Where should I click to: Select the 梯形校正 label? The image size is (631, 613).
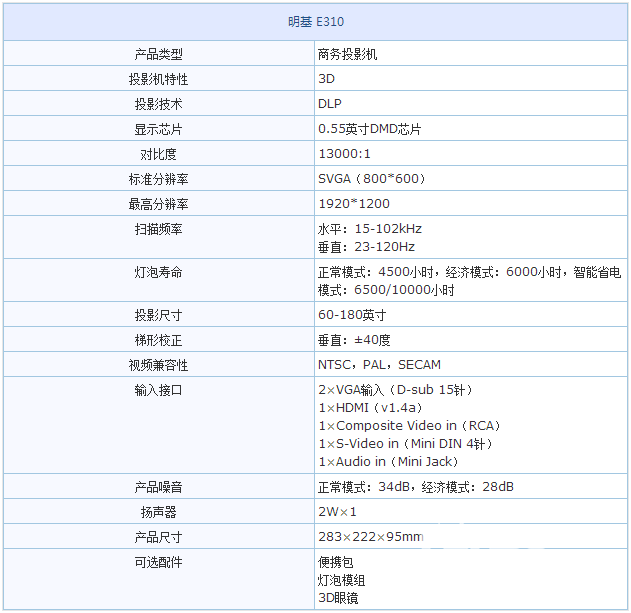[x=159, y=340]
